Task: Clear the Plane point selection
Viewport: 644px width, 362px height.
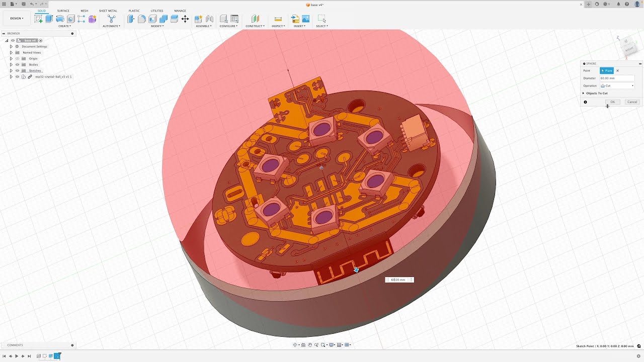Action: (x=618, y=71)
